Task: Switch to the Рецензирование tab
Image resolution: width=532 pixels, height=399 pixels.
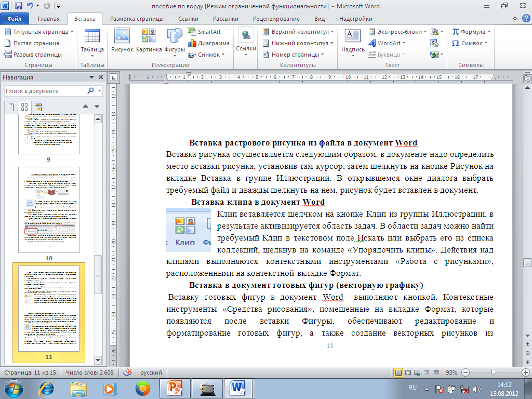Action: coord(276,19)
